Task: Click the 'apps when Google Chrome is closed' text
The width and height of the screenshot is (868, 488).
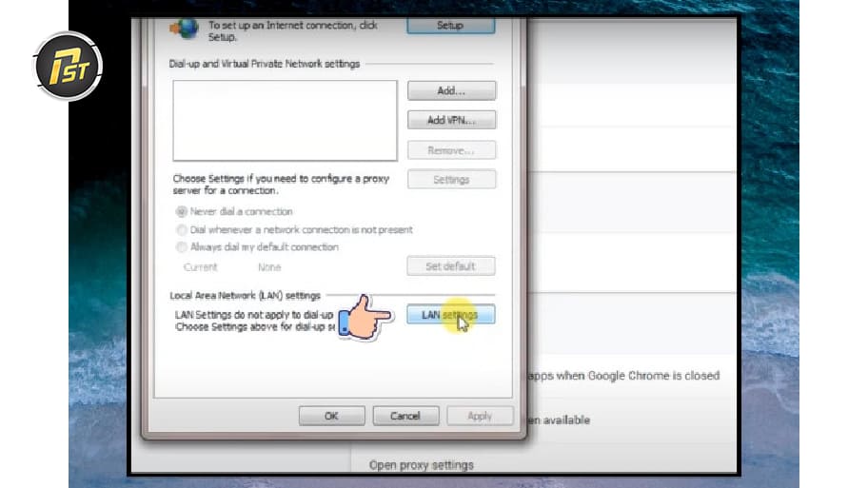Action: click(623, 376)
